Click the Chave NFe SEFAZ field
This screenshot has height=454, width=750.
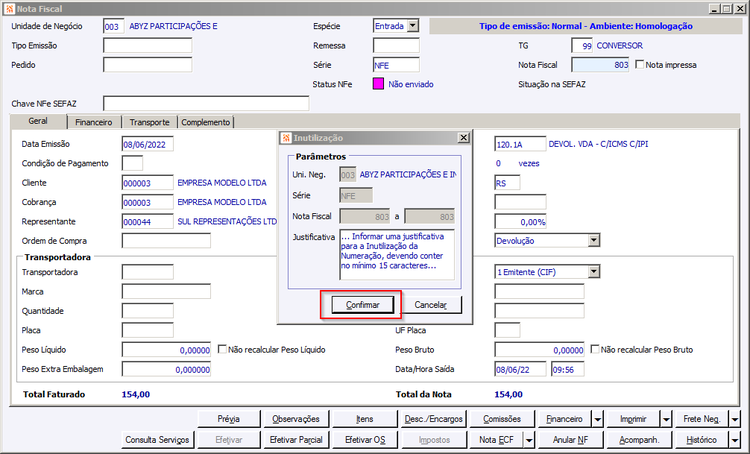[x=206, y=103]
